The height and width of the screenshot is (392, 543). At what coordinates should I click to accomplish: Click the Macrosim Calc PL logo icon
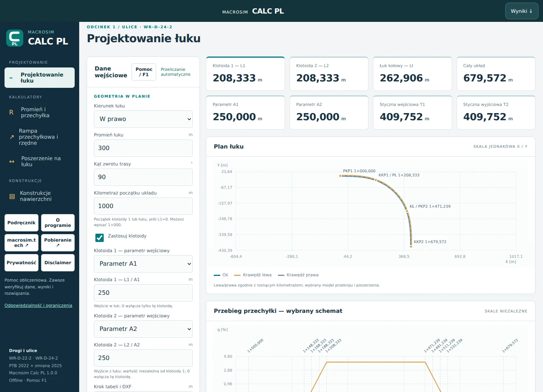tap(15, 38)
